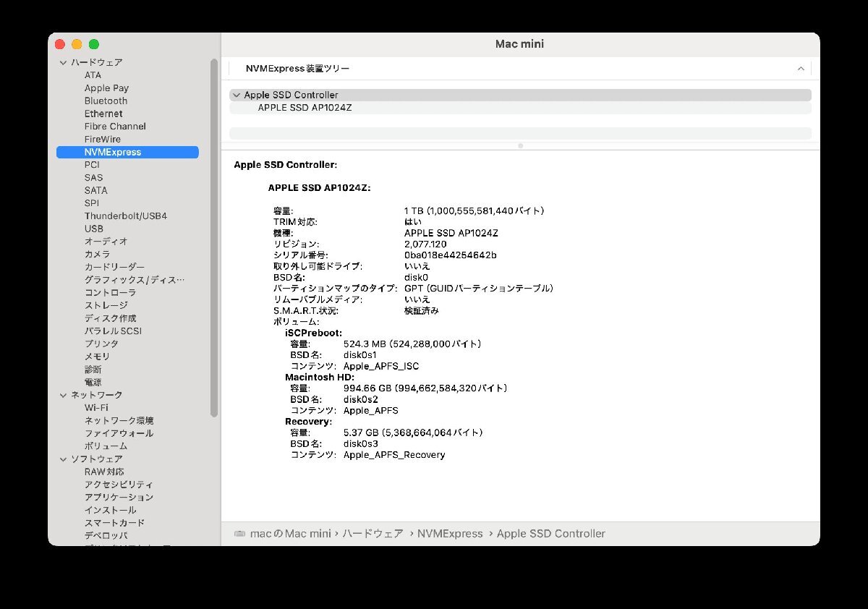Click the sidebar vertical scrollbar
Viewport: 868px width, 609px height.
coord(214,239)
